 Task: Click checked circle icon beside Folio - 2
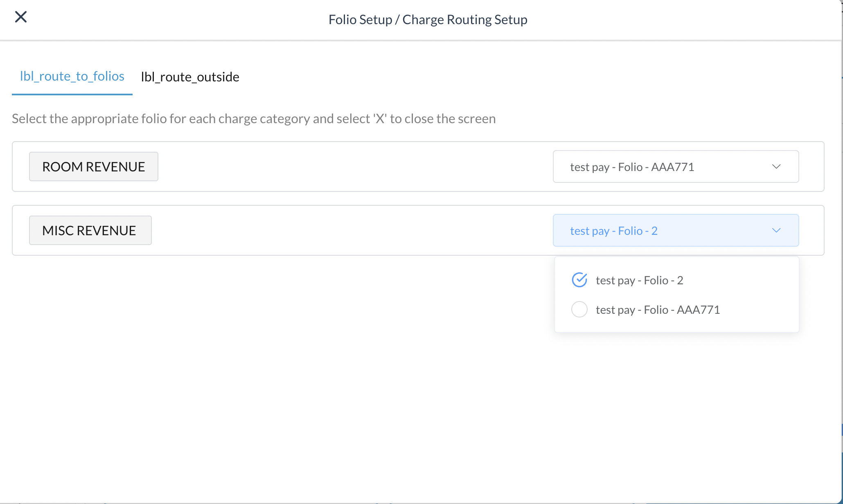tap(579, 280)
